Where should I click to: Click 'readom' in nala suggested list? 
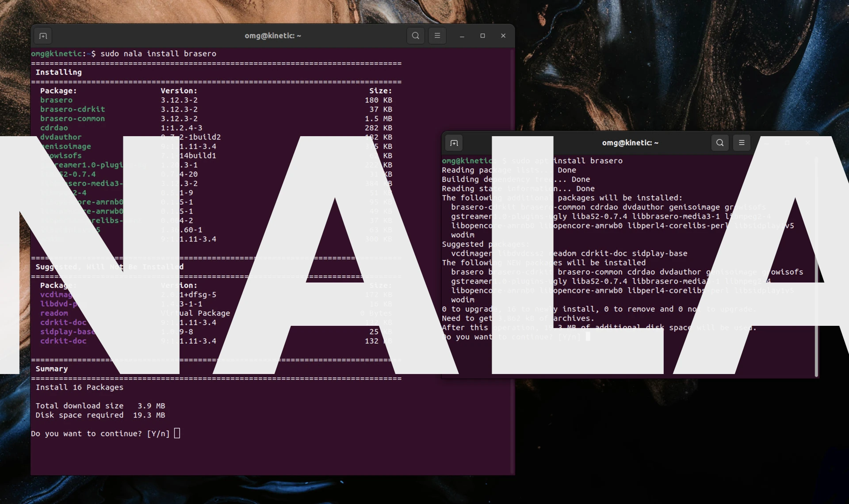pyautogui.click(x=54, y=313)
